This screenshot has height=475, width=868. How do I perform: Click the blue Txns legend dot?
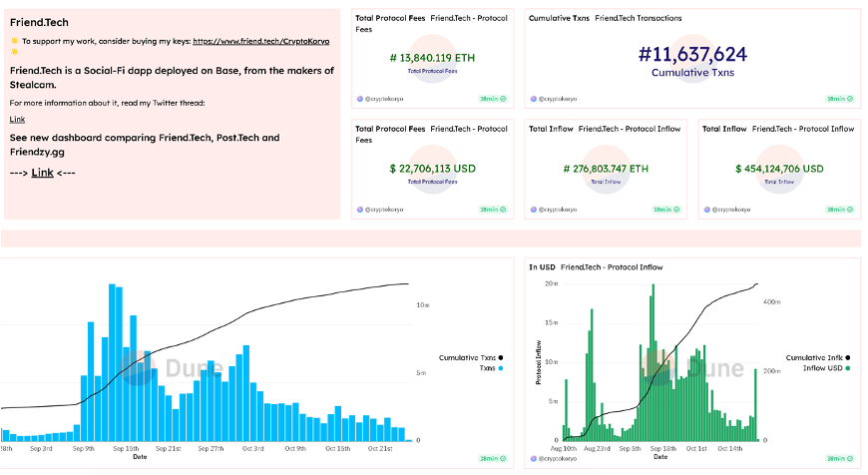(501, 368)
